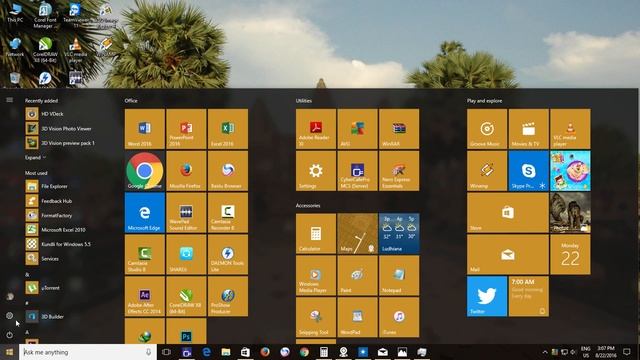Image resolution: width=640 pixels, height=360 pixels.
Task: Open the Movies & TV tile
Action: click(529, 129)
